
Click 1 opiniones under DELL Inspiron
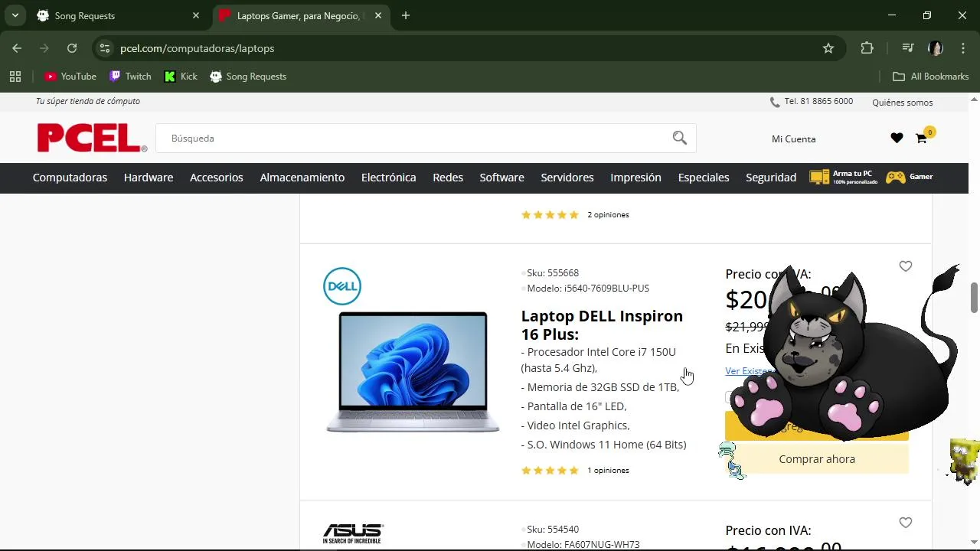pyautogui.click(x=608, y=471)
